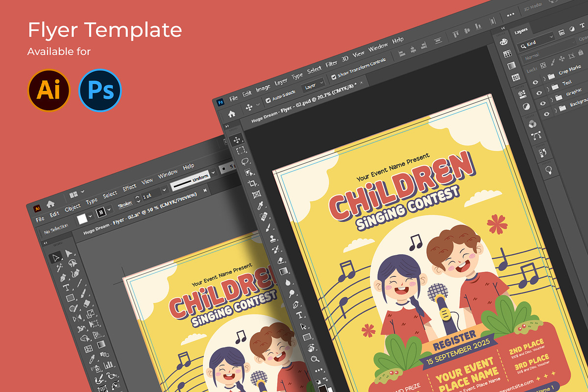This screenshot has width=588, height=392.
Task: Open Illustrator's Object menu
Action: click(73, 207)
